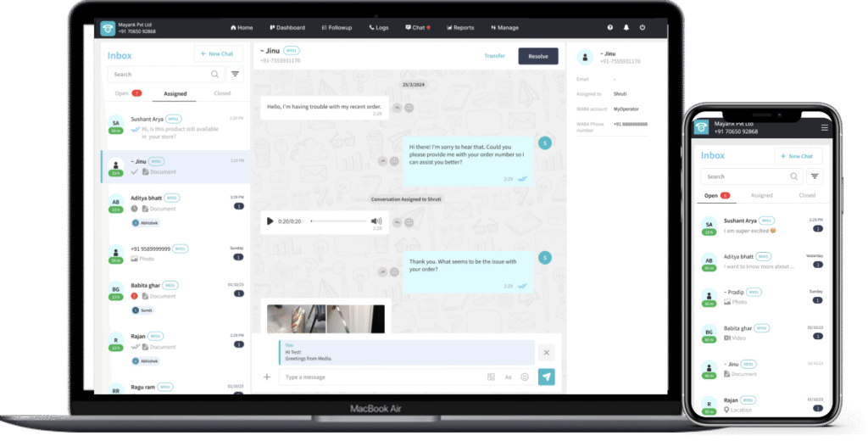Switch to the Assigned tab on phone
Screen dimensions: 868x447
tap(762, 196)
